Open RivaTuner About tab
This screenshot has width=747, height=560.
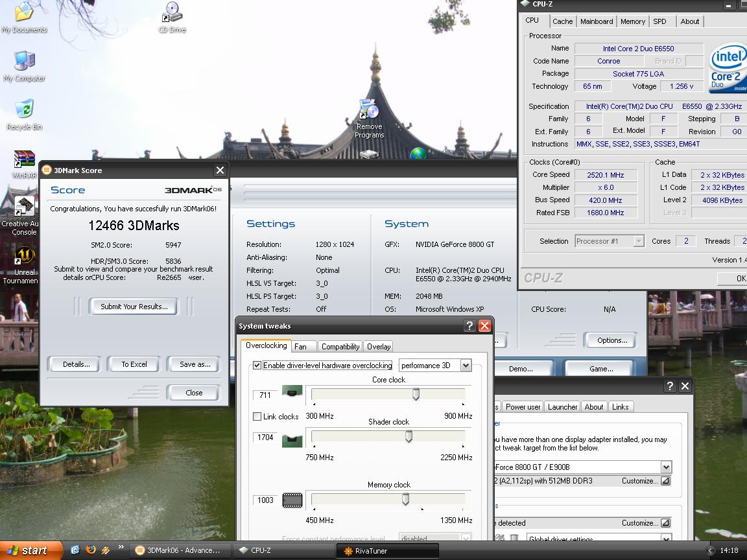(593, 407)
